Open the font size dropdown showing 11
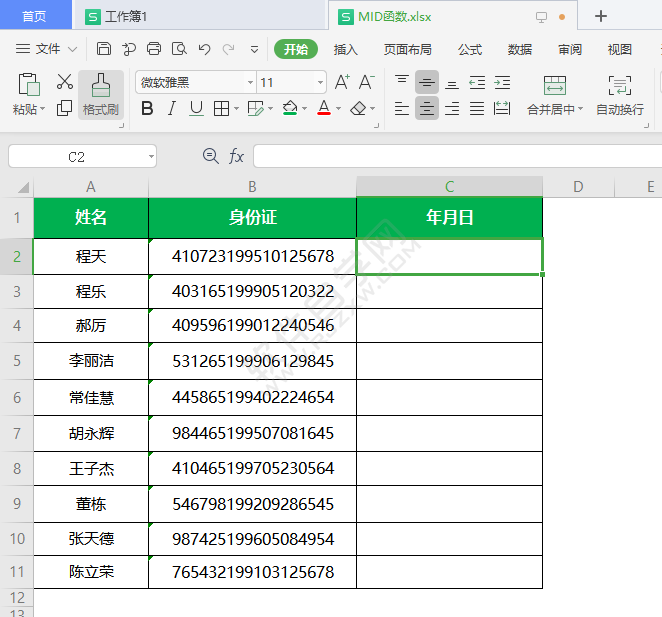Screen dimensions: 662x617 point(320,82)
